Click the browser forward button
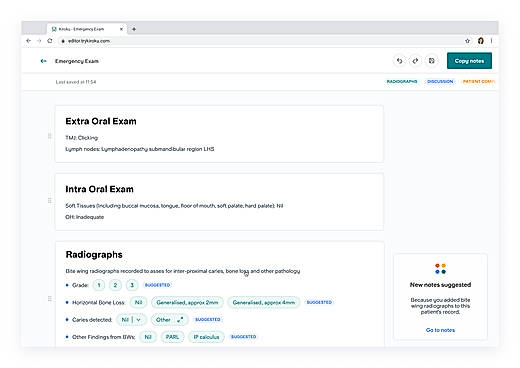520x368 pixels. coord(39,41)
